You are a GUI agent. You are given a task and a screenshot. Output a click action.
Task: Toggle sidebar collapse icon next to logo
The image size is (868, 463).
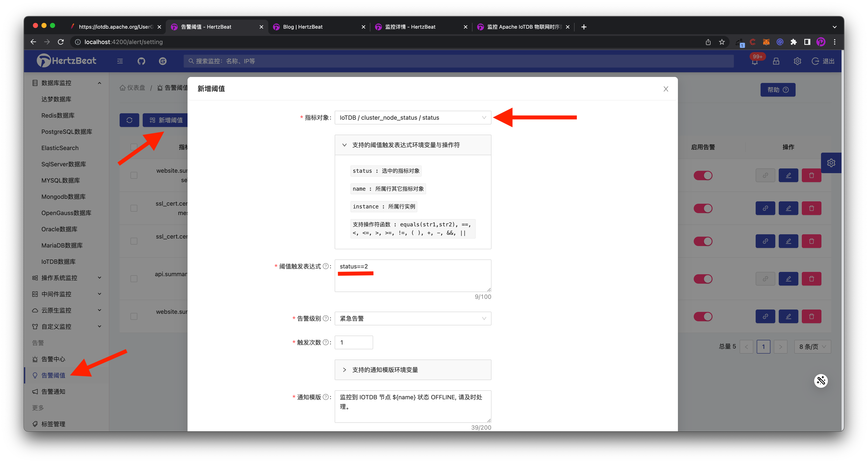click(120, 61)
